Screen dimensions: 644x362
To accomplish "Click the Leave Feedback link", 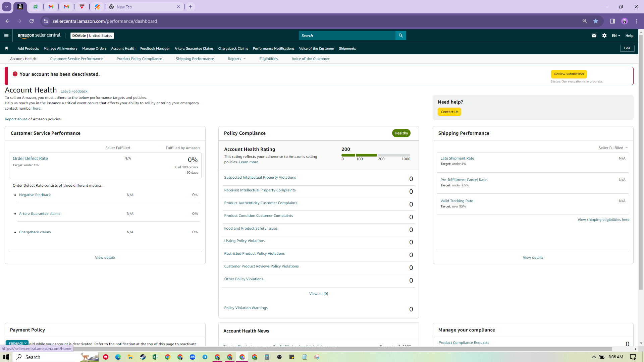I will tap(74, 91).
